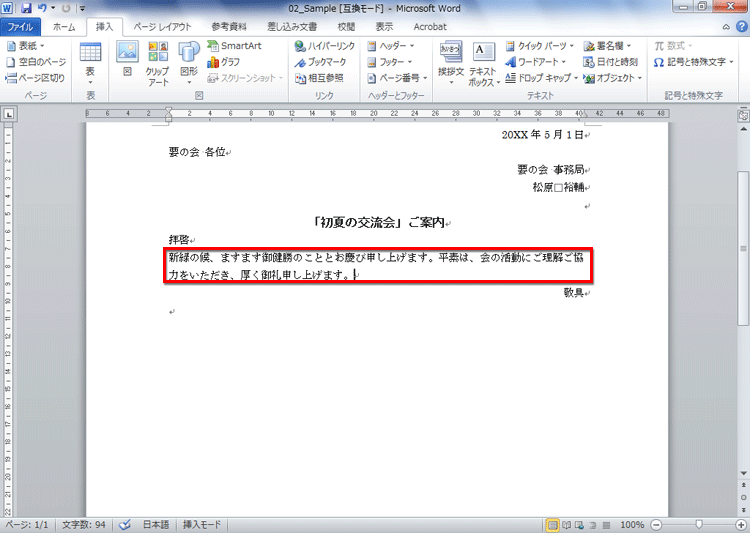750x533 pixels.
Task: Switch to the 差し込み文書 mailings tab
Action: [x=292, y=27]
